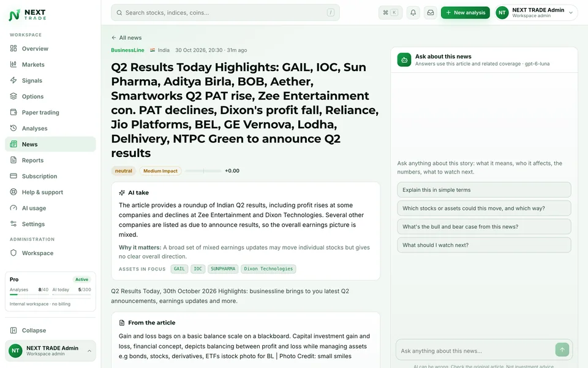
Task: Send the chat message arrow button
Action: [x=562, y=350]
